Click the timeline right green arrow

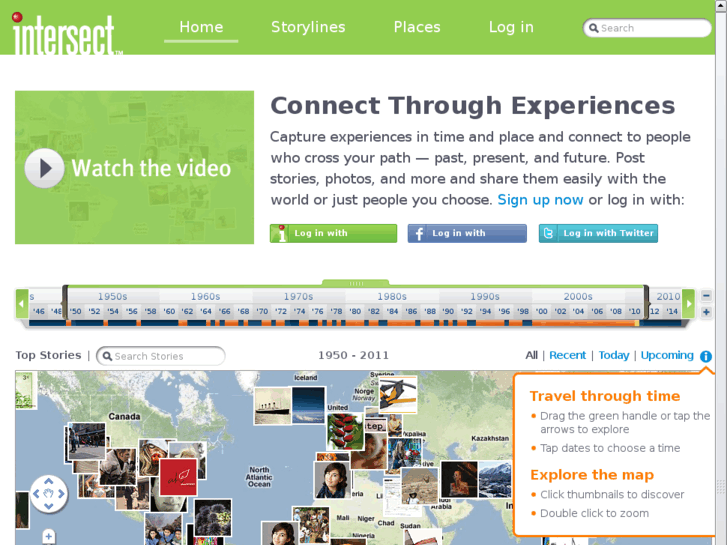click(689, 304)
